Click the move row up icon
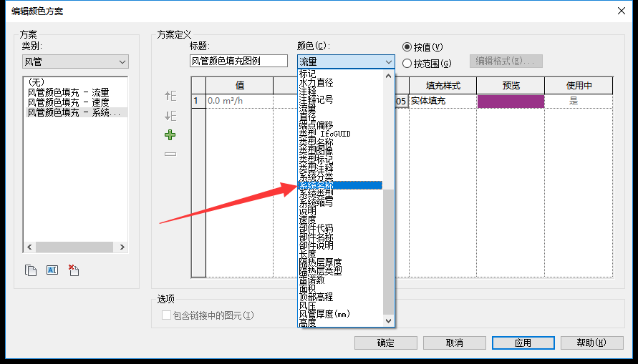The height and width of the screenshot is (364, 638). click(170, 96)
